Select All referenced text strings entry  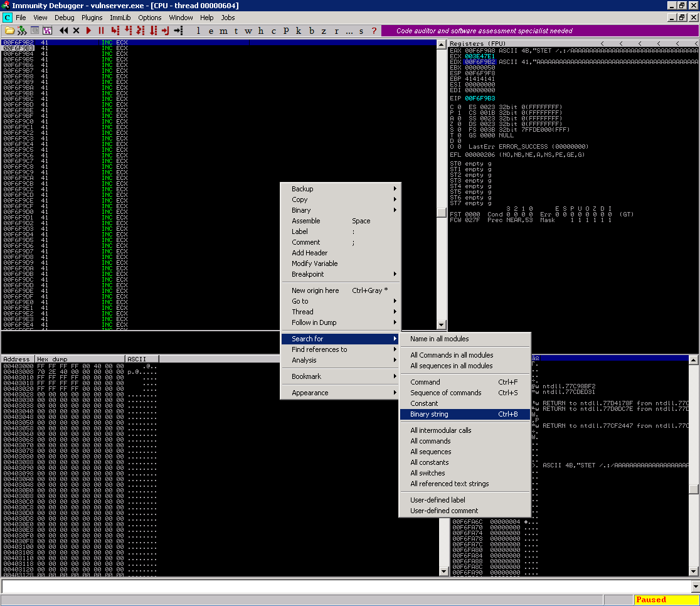click(465, 484)
